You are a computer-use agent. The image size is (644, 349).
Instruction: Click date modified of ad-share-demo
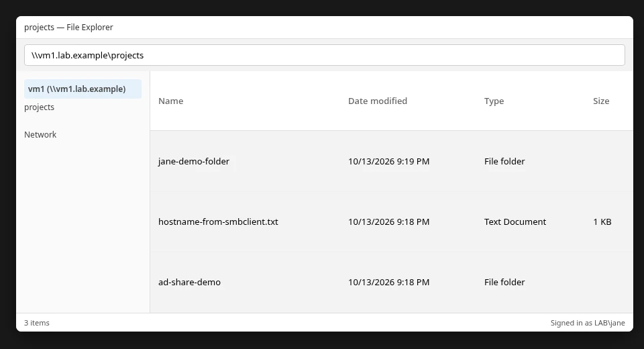click(x=388, y=282)
